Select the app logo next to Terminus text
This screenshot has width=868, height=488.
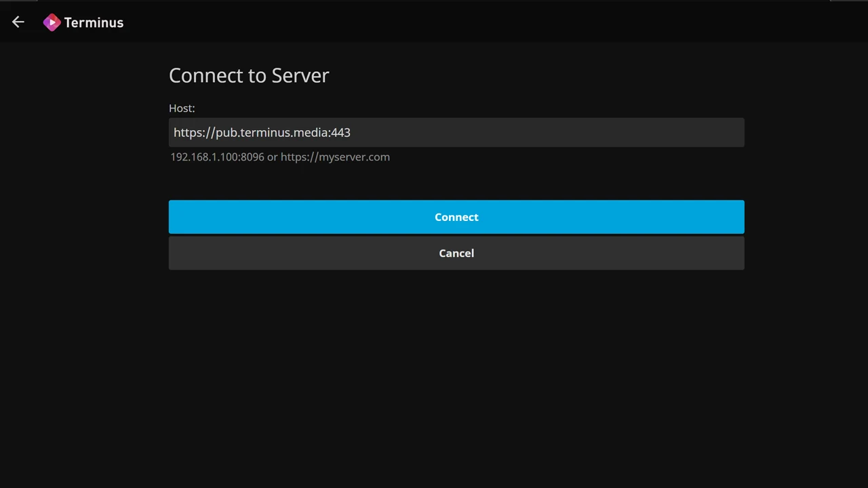pyautogui.click(x=52, y=22)
